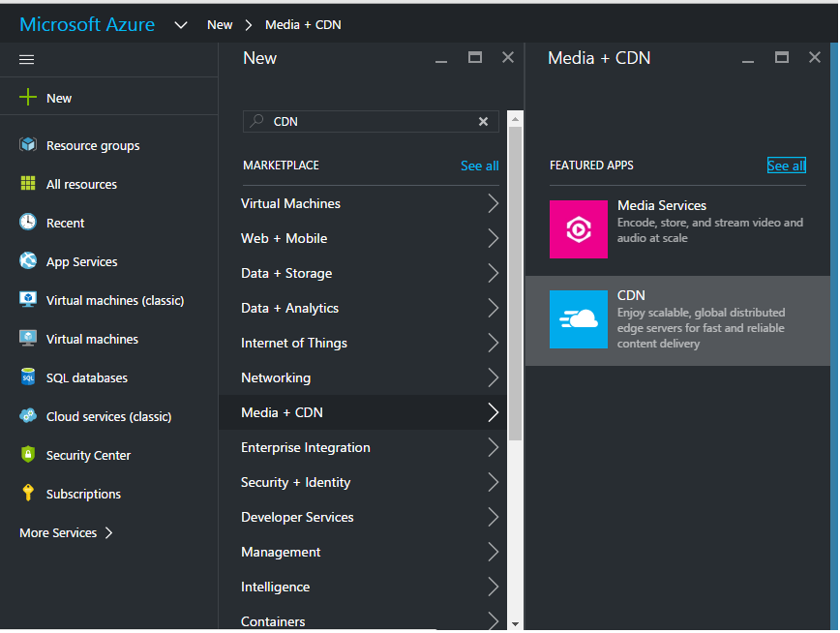Close the New blade

coord(508,57)
